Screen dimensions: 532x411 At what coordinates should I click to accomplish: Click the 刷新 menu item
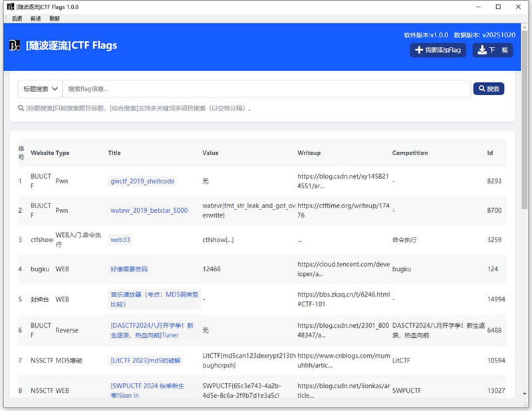(55, 19)
